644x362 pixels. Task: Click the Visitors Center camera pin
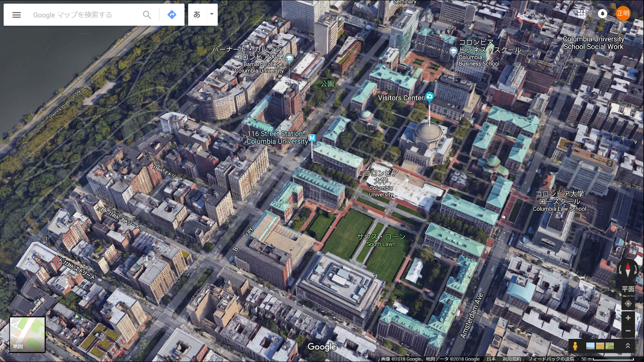(x=429, y=97)
